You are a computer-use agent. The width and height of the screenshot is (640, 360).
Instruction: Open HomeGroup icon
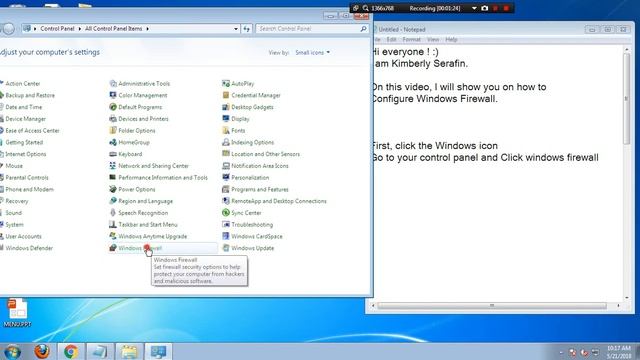pyautogui.click(x=113, y=142)
